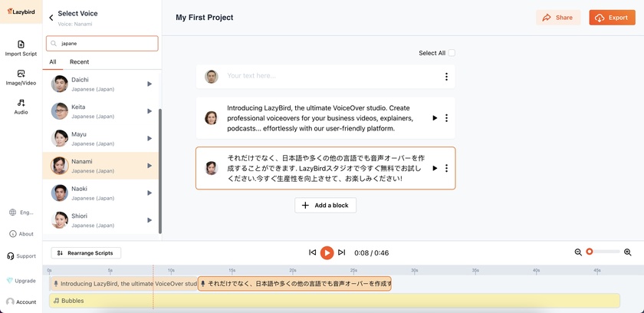Open the language selector Eng...

21,213
